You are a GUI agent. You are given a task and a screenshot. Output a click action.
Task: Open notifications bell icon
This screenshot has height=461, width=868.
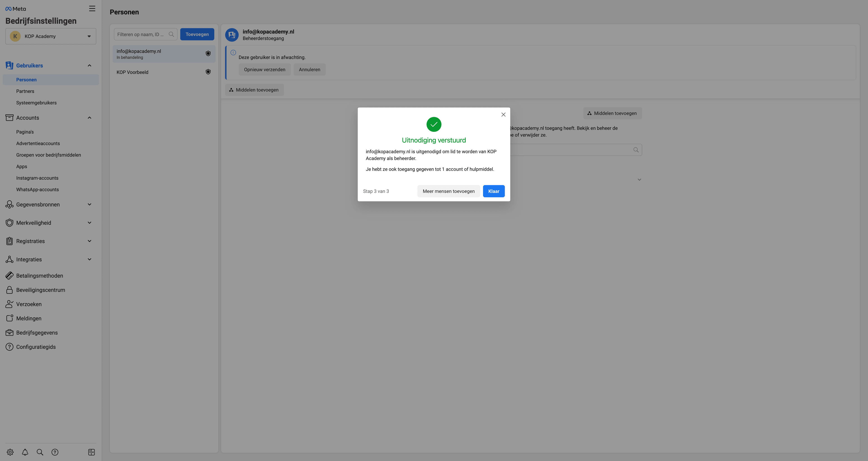coord(25,452)
